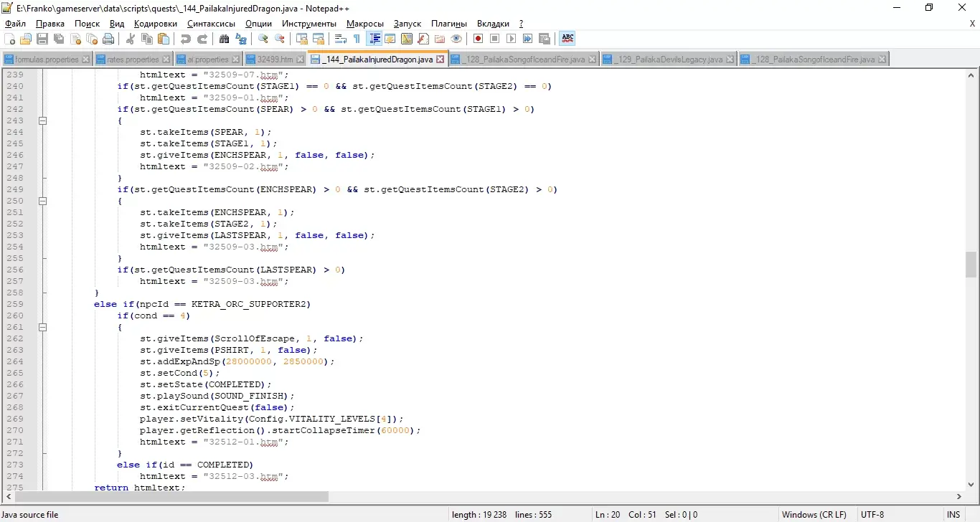
Task: Click the Save All toolbar icon
Action: [59, 39]
